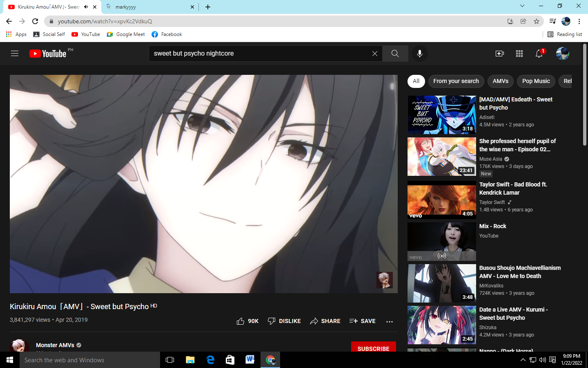Focus the address bar URL
The height and width of the screenshot is (368, 588).
coord(105,21)
